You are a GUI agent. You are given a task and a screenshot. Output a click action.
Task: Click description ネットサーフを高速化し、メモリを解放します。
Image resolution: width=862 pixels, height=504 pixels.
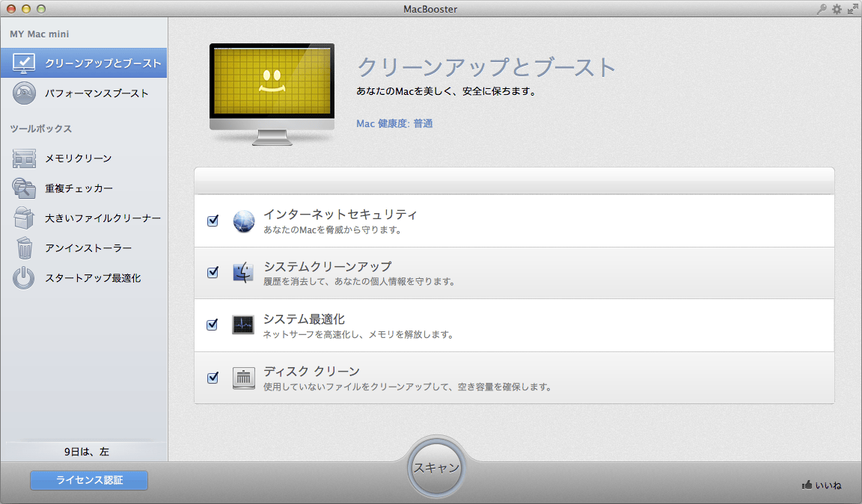point(358,334)
